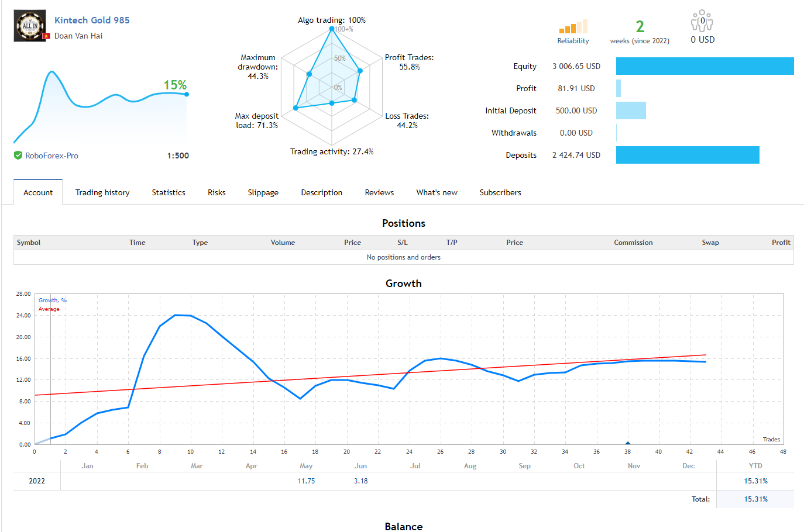The width and height of the screenshot is (804, 532).
Task: Click the Average legend label on chart
Action: click(49, 309)
